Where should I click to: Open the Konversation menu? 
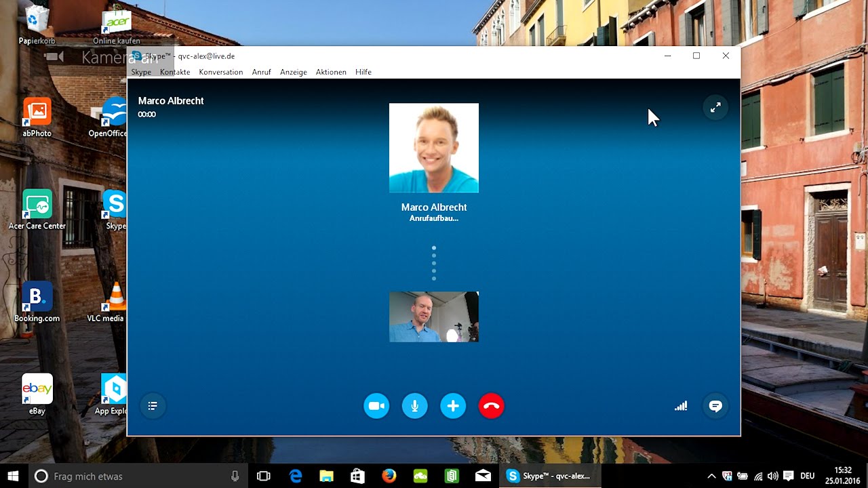point(221,72)
